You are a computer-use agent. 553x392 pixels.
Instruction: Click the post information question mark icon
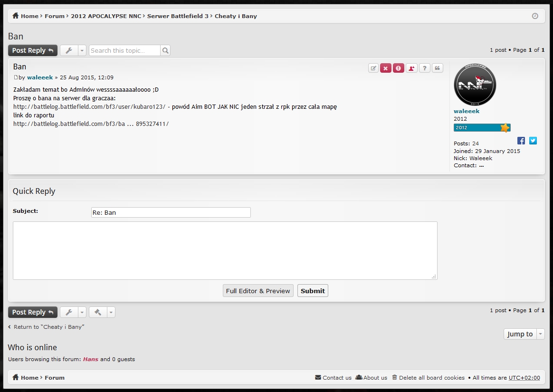click(424, 68)
